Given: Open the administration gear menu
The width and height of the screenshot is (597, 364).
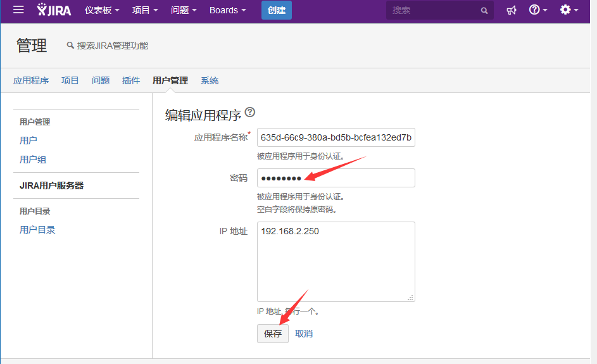Looking at the screenshot, I should [569, 10].
